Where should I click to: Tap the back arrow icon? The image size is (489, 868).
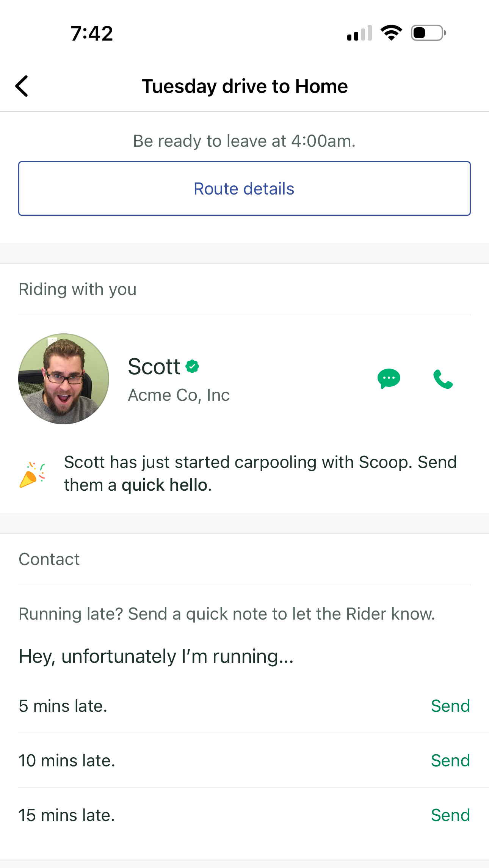[22, 86]
